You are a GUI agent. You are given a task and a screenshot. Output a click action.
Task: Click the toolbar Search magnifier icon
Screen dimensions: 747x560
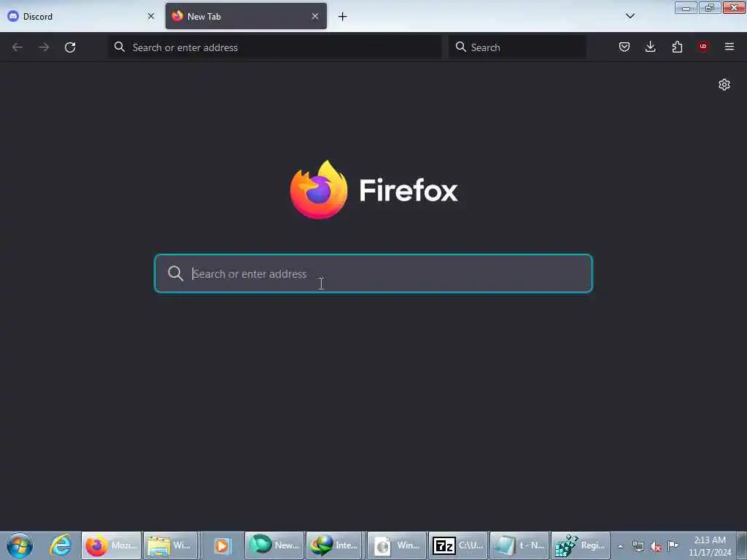460,47
